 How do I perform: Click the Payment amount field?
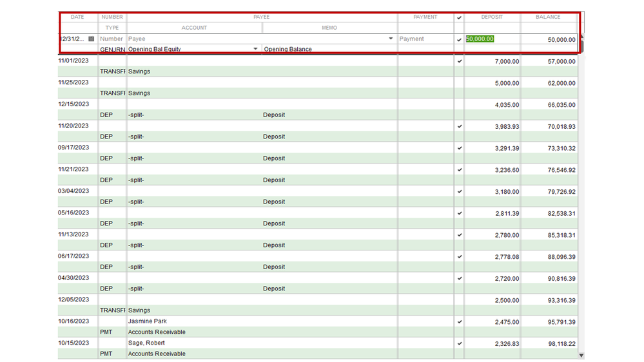pos(425,39)
